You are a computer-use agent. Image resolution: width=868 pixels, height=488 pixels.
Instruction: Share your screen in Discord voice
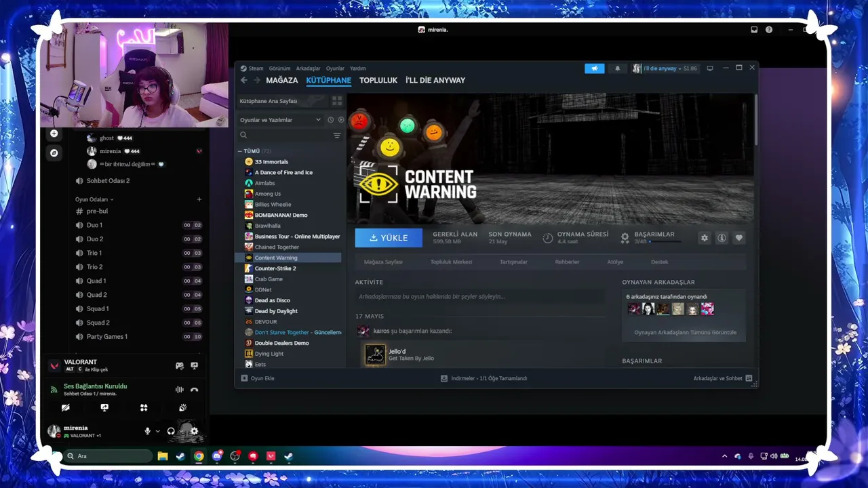[x=104, y=408]
